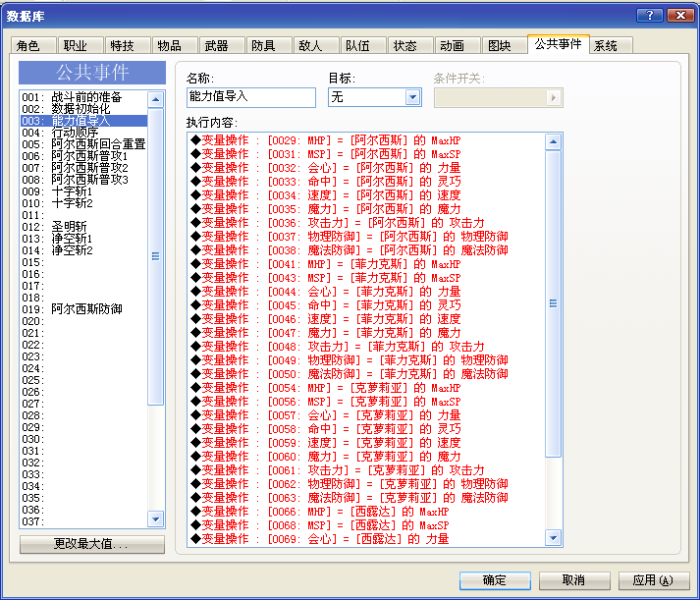Viewport: 700px width, 600px height.
Task: Select event 005: 阿尔西斯回合重置
Action: tap(83, 144)
